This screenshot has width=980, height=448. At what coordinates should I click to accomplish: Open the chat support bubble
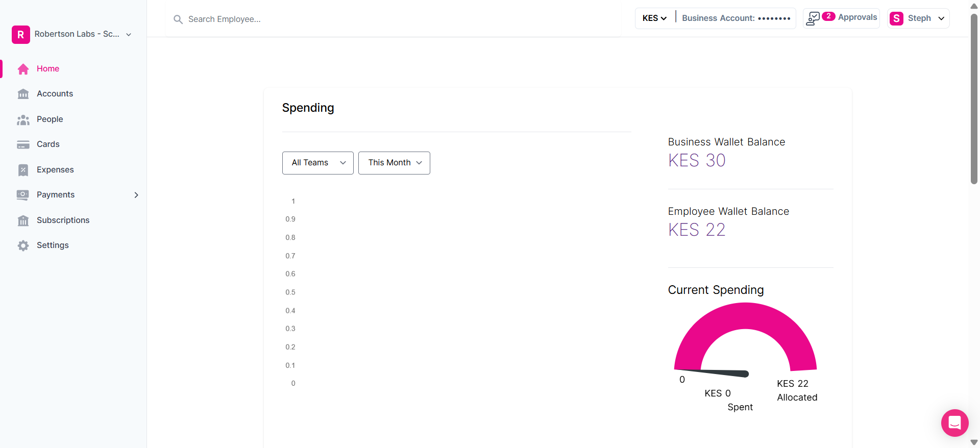[x=954, y=422]
